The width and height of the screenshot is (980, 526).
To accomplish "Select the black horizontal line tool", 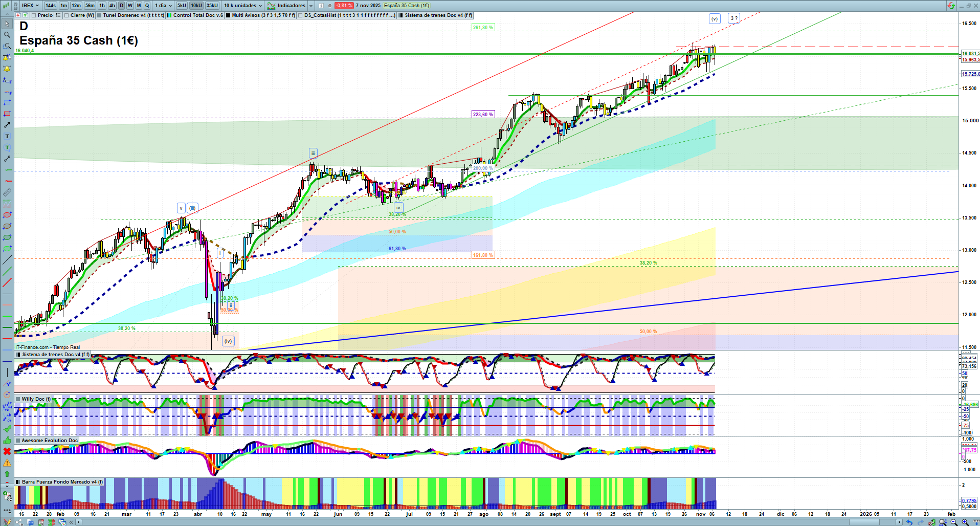I will tap(7, 294).
